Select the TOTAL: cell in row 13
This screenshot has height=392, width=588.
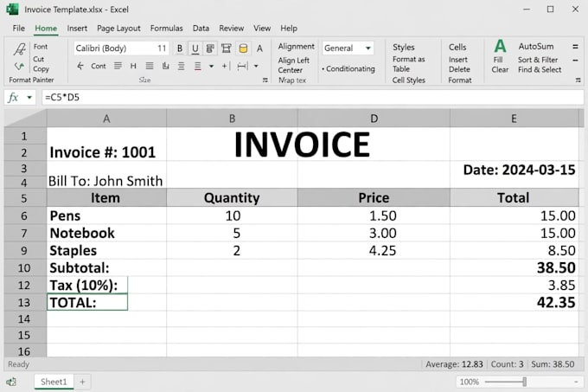[x=87, y=302]
